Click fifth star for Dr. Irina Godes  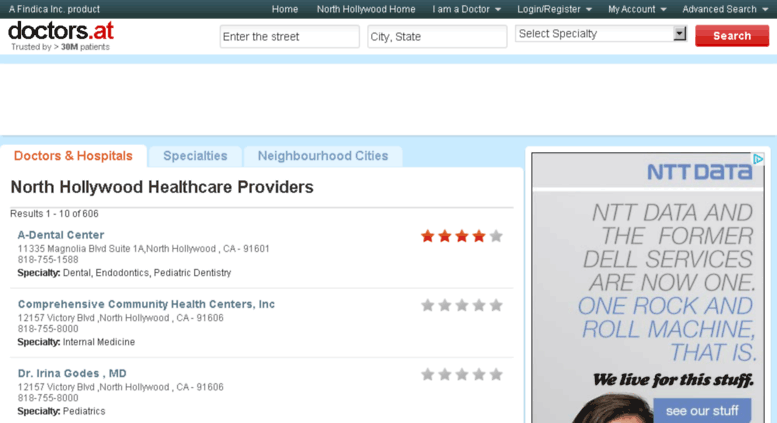tap(496, 374)
